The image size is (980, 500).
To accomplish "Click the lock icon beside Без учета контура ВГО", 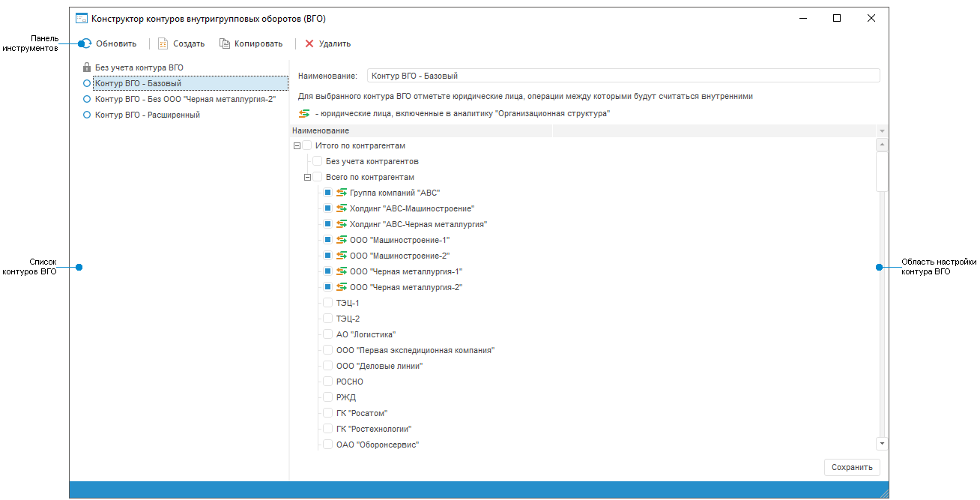I will point(87,67).
